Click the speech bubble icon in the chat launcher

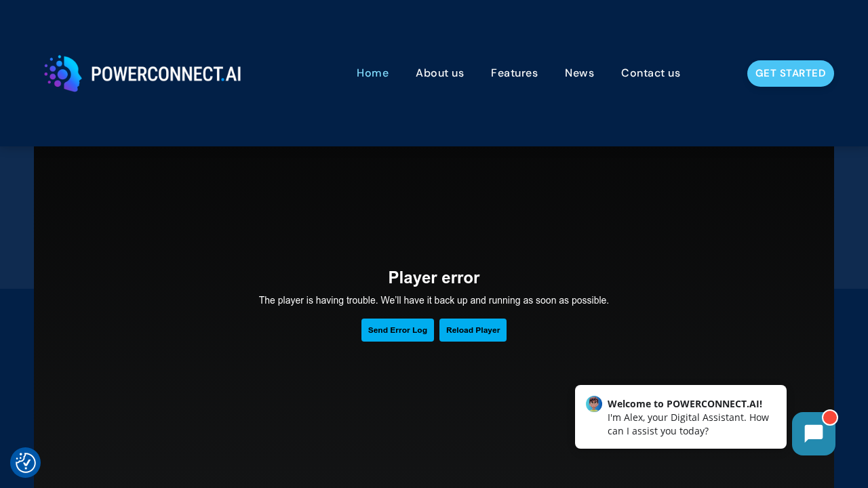[x=813, y=434]
